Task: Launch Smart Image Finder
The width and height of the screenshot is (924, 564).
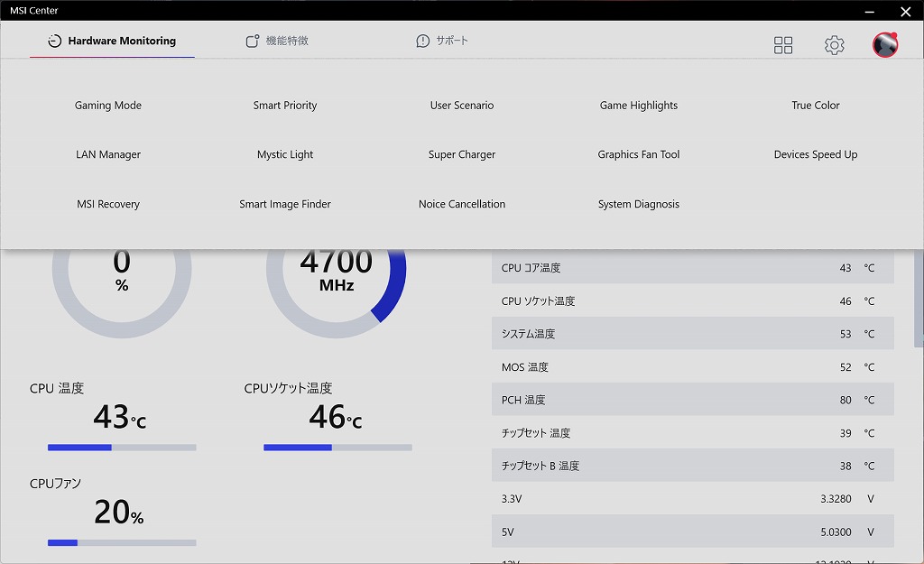Action: pos(284,204)
